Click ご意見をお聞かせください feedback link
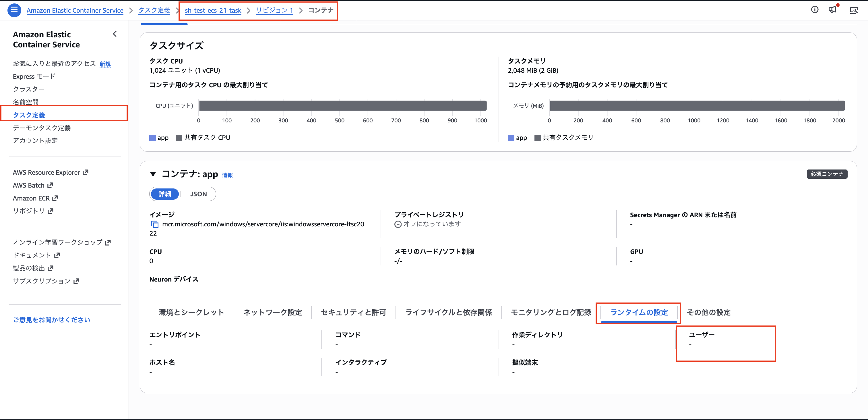This screenshot has height=420, width=868. [x=52, y=320]
